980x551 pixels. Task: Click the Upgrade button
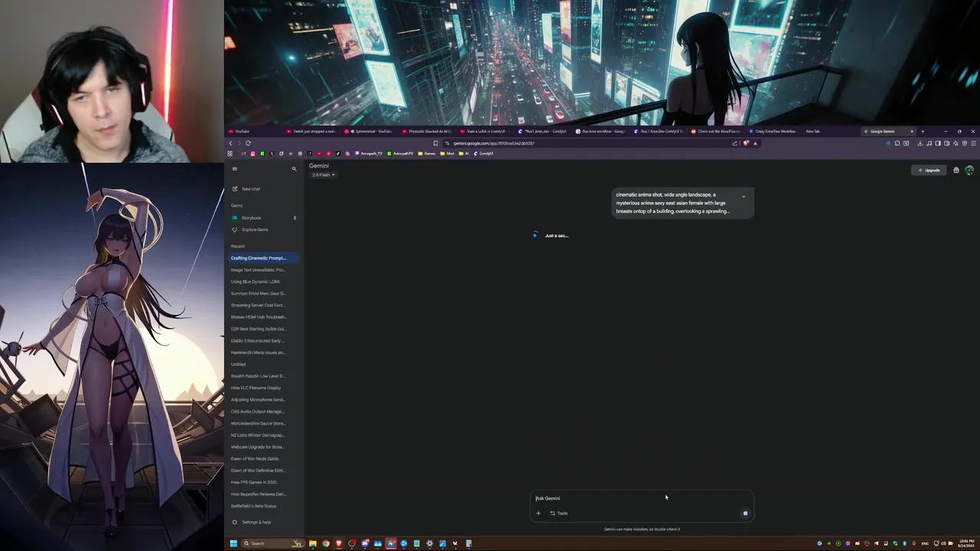[929, 170]
